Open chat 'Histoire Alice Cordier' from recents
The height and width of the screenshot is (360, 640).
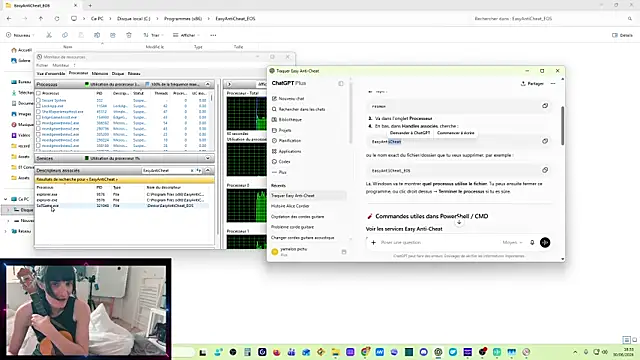(x=290, y=206)
